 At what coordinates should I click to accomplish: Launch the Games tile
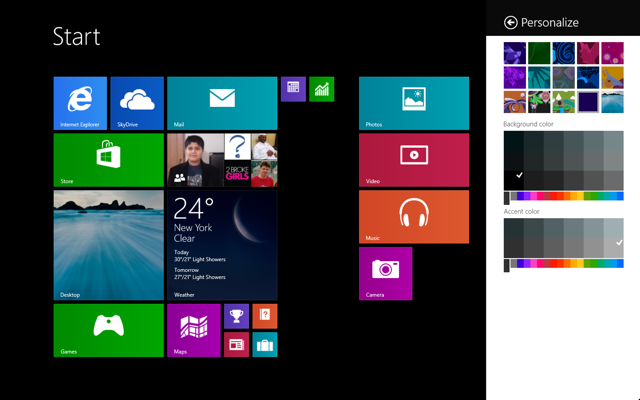pos(109,330)
